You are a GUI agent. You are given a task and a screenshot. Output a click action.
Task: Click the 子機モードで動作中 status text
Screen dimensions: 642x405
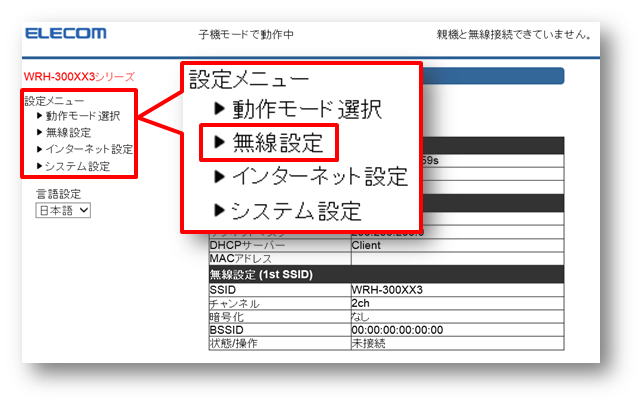(x=246, y=34)
